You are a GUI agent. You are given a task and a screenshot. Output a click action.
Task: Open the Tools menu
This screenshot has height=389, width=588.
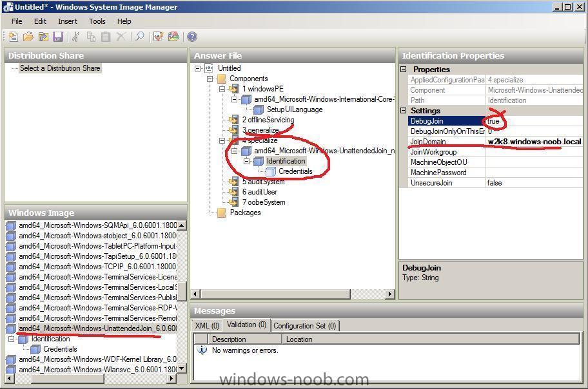97,21
